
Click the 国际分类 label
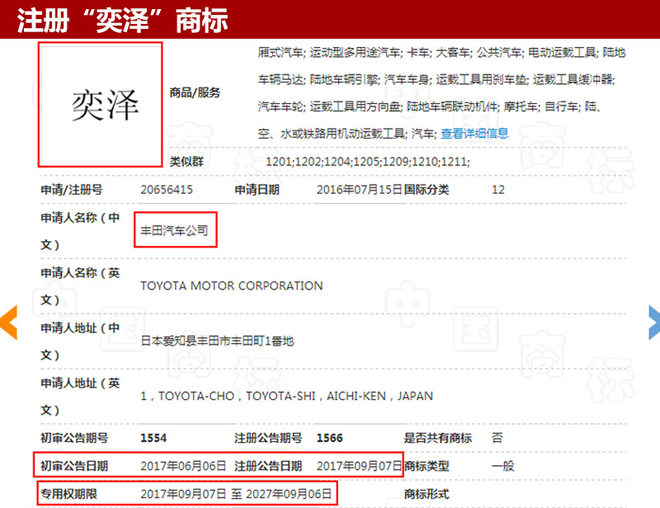pos(426,189)
